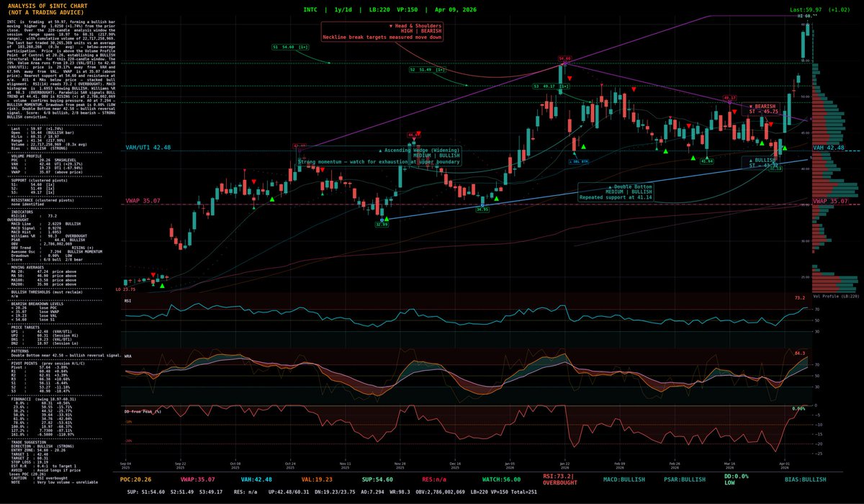Click the '54.60' peak price tag

pyautogui.click(x=565, y=58)
